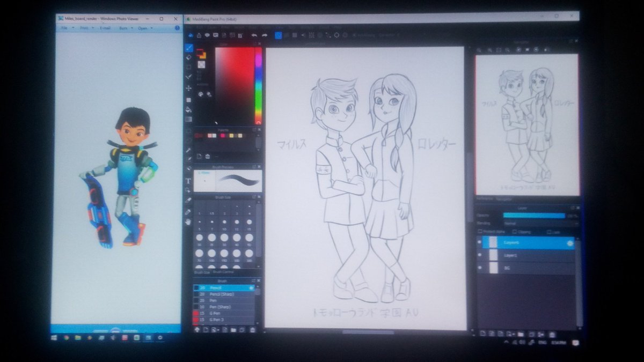644x362 pixels.
Task: Click the foreground/background color swatch
Action: [201, 53]
